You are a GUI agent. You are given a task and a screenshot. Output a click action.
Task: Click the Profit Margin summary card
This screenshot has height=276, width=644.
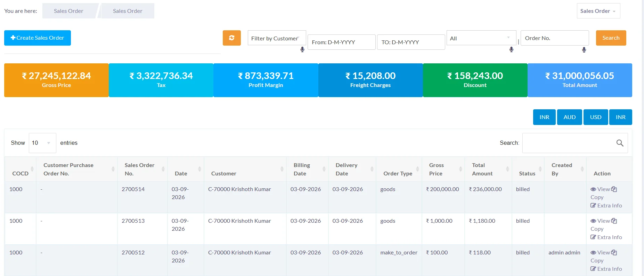[266, 80]
